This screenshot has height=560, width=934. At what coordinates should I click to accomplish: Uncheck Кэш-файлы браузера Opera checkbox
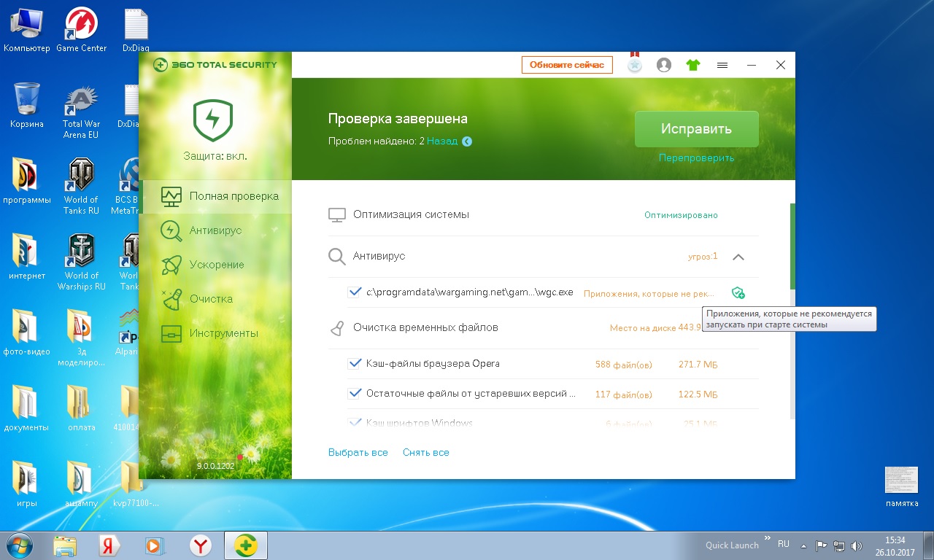355,363
